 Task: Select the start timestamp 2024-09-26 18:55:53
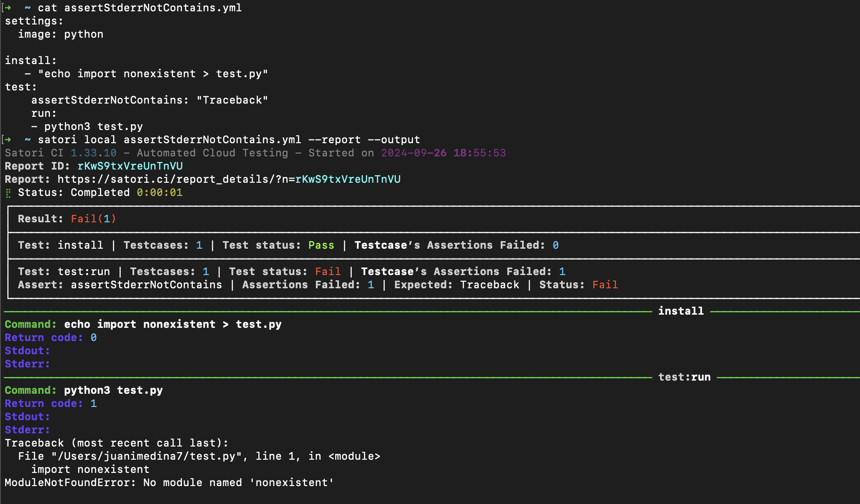click(x=443, y=153)
